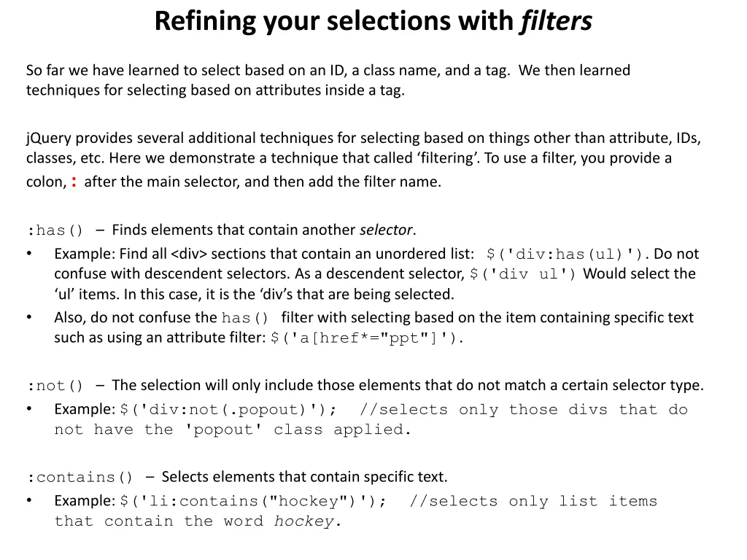Click the paragraph starting 'So far we have learned'
747x560 pixels.
pos(328,80)
